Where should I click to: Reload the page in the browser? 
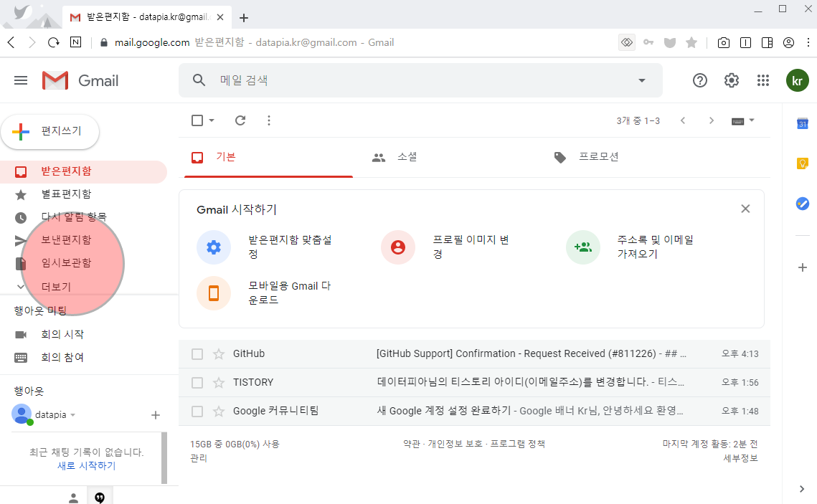click(53, 42)
